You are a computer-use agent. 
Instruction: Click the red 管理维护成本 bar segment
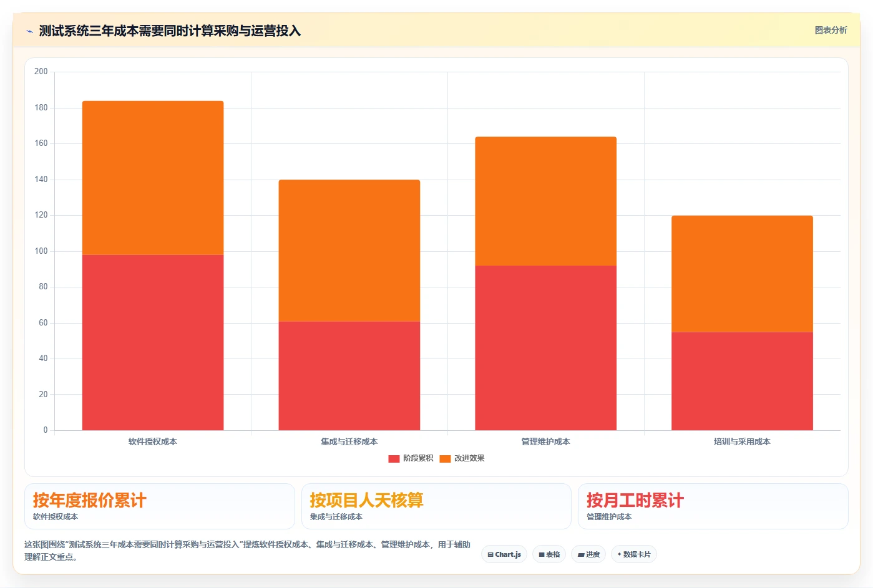point(546,348)
